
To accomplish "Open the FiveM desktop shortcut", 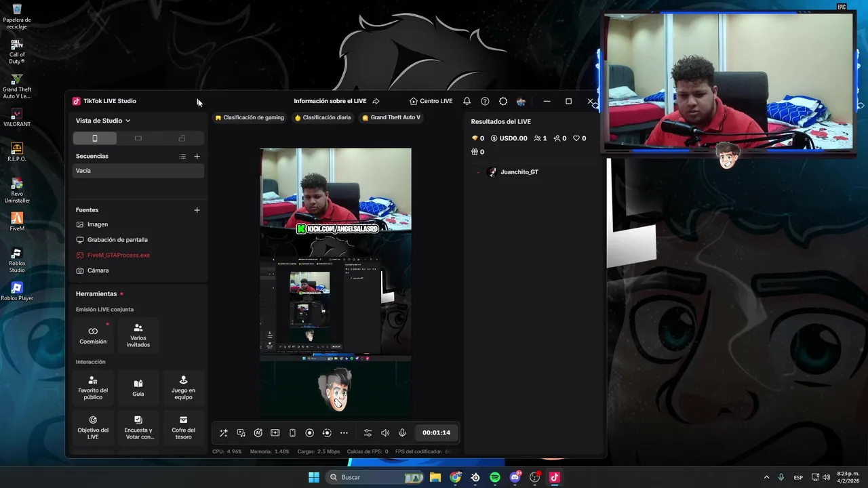I will coord(17,221).
